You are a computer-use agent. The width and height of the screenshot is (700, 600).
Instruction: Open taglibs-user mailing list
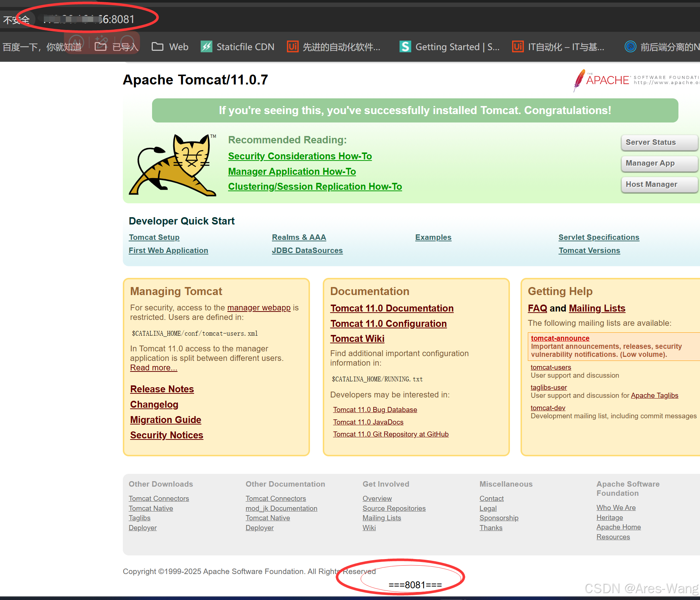point(549,388)
